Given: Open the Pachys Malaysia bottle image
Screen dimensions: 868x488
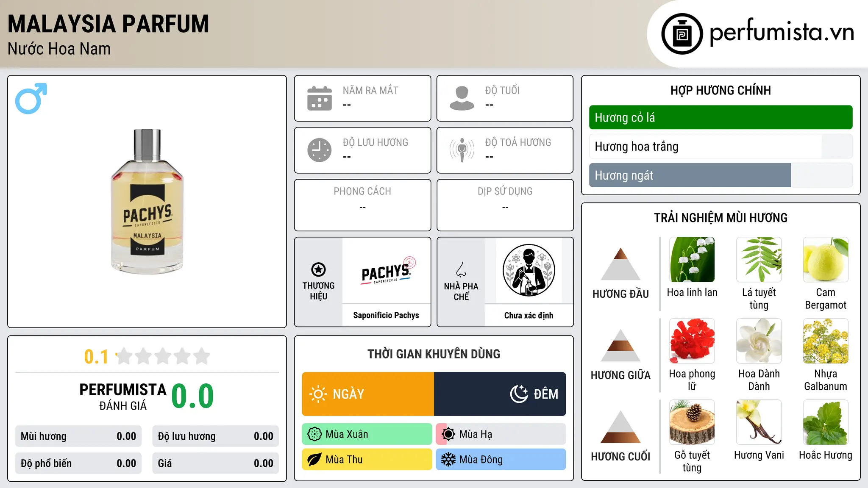Looking at the screenshot, I should (147, 201).
